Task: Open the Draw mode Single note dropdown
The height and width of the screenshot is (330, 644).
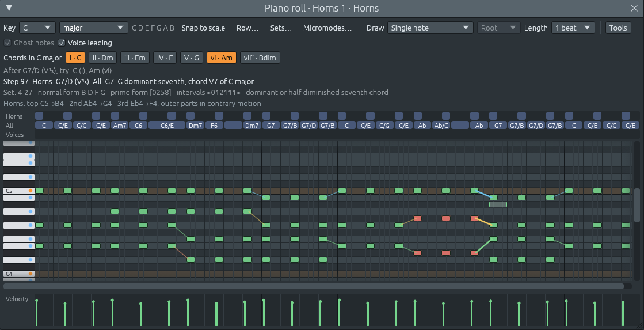Action: coord(430,28)
